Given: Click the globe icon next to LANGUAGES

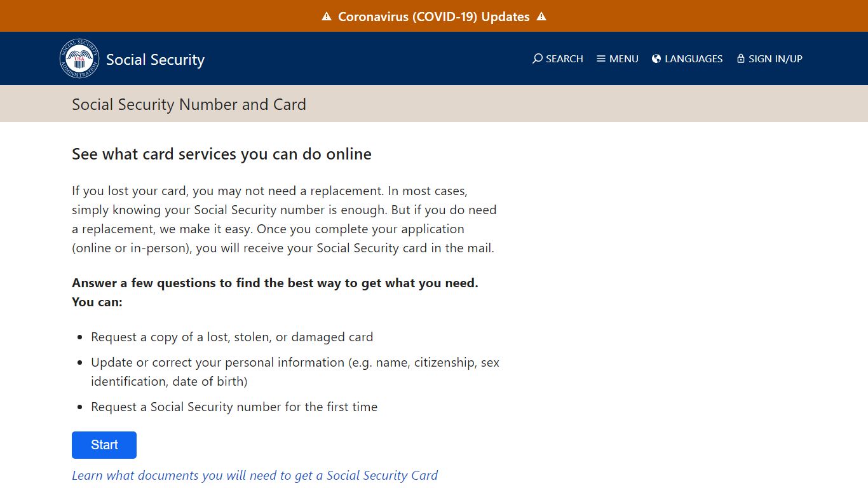Looking at the screenshot, I should pyautogui.click(x=656, y=58).
